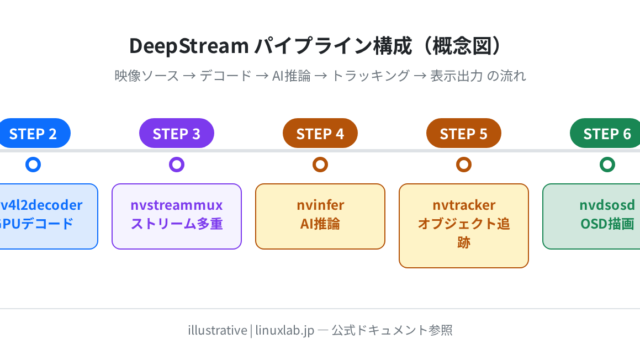Click the green STEP 6 badge
The image size is (640, 360).
(x=606, y=133)
